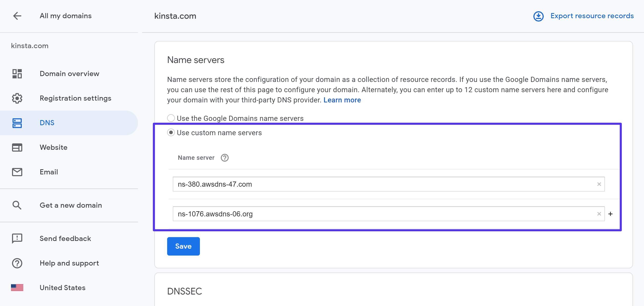This screenshot has height=306, width=644.
Task: Open the Learn more DNS help link
Action: 342,100
